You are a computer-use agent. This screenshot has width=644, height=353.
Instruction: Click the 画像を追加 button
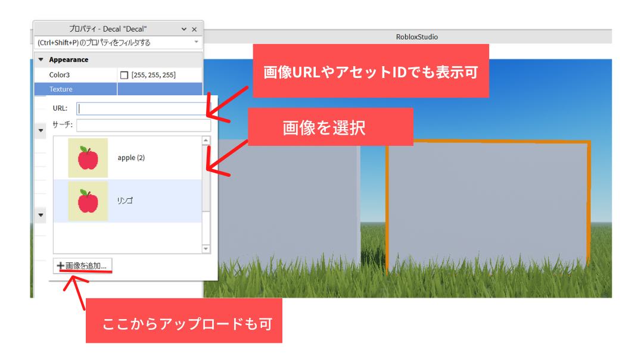click(83, 266)
